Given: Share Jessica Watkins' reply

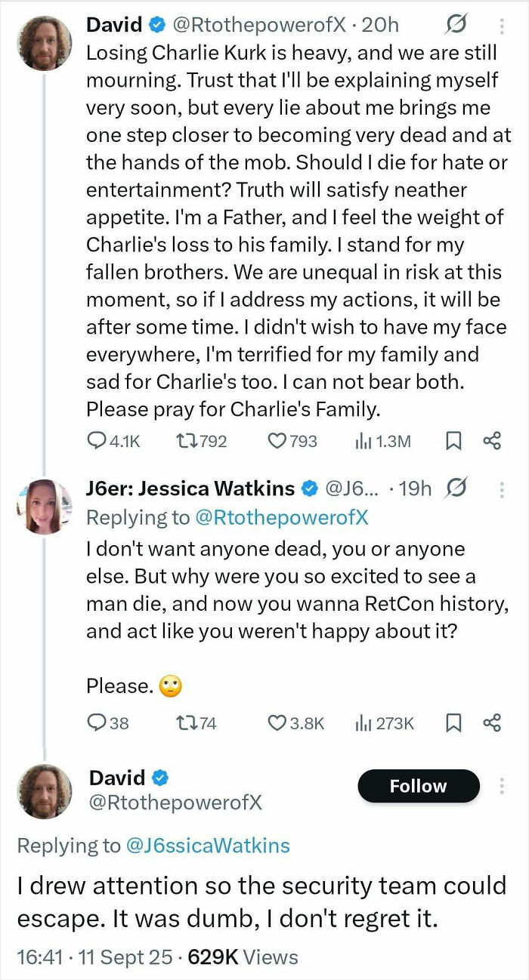Looking at the screenshot, I should (x=493, y=722).
